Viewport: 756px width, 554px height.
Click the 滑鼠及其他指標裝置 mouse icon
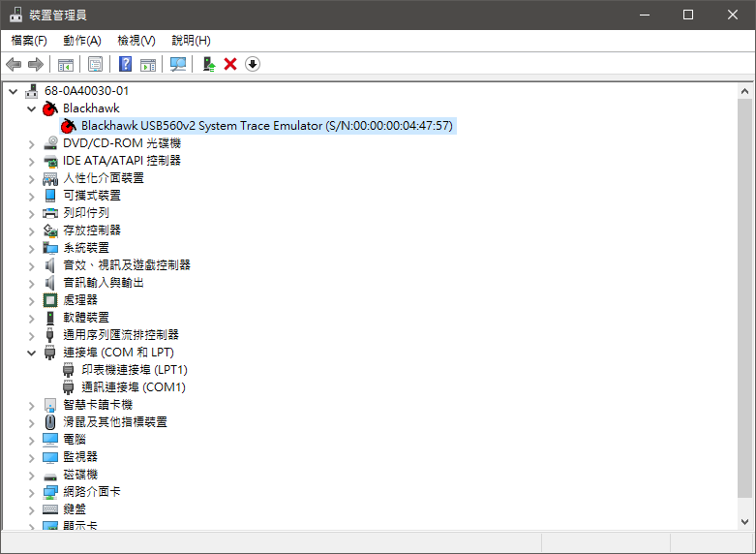[x=50, y=422]
